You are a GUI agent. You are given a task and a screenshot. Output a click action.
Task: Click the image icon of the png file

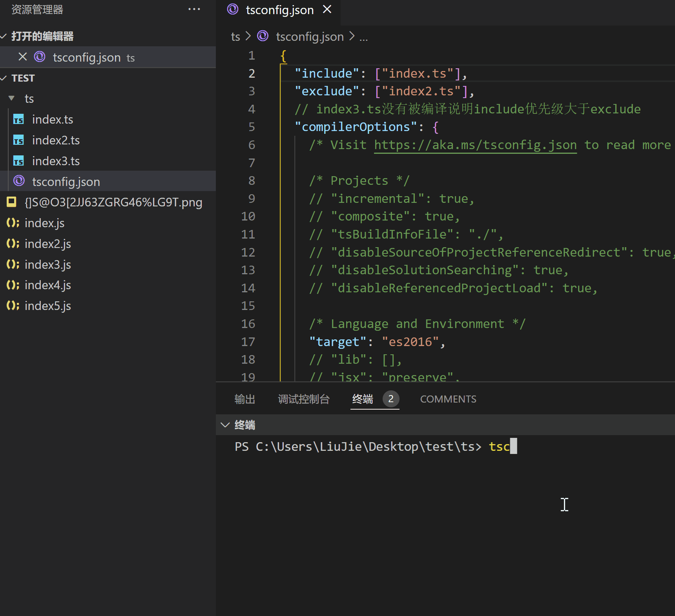coord(11,202)
